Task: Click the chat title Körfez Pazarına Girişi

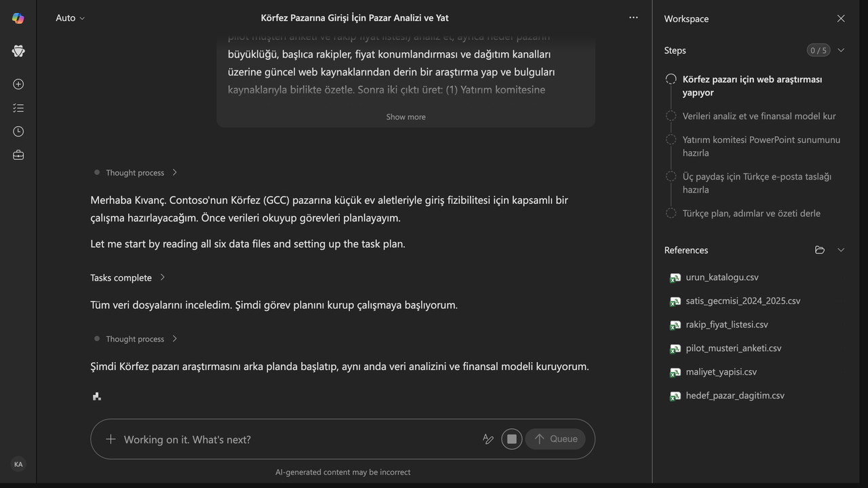Action: (355, 18)
